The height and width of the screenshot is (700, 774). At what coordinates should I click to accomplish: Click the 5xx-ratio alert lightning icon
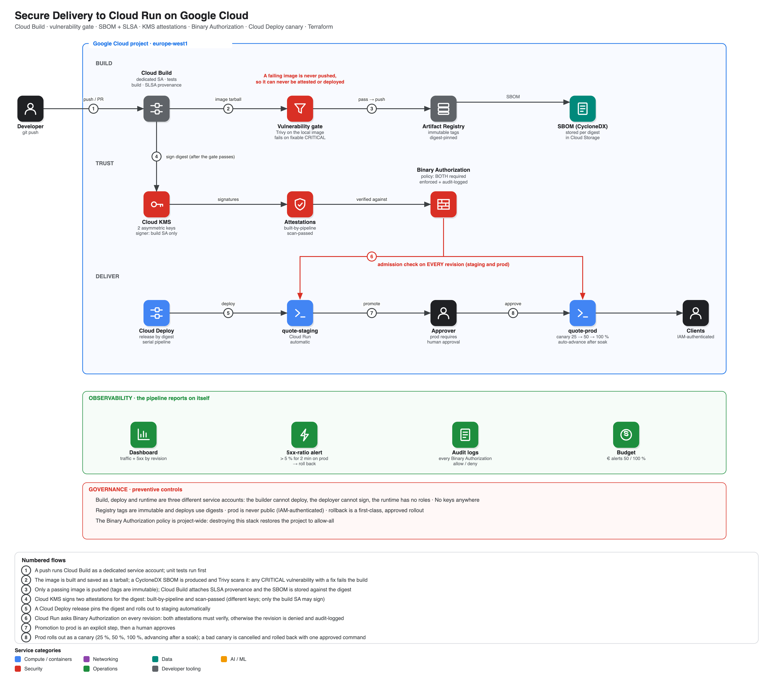(x=304, y=435)
